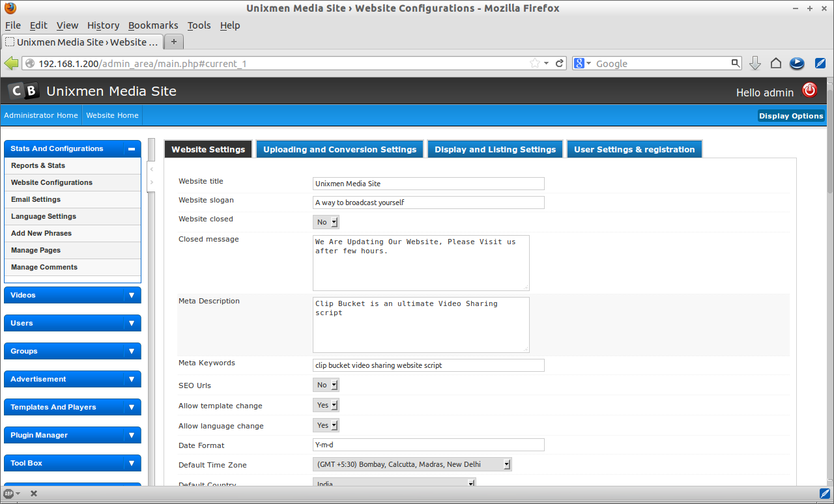834x504 pixels.
Task: Go to browser home icon
Action: (775, 63)
